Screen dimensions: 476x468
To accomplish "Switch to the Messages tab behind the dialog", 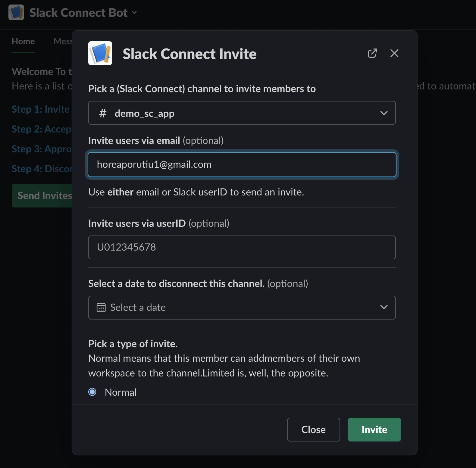I will pyautogui.click(x=63, y=41).
